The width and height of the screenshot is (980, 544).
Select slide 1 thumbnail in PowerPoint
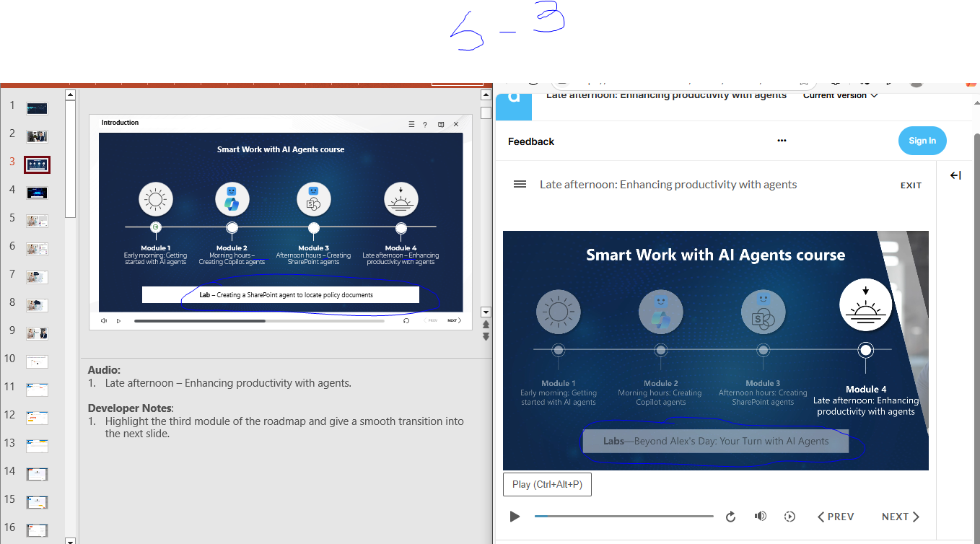click(37, 108)
